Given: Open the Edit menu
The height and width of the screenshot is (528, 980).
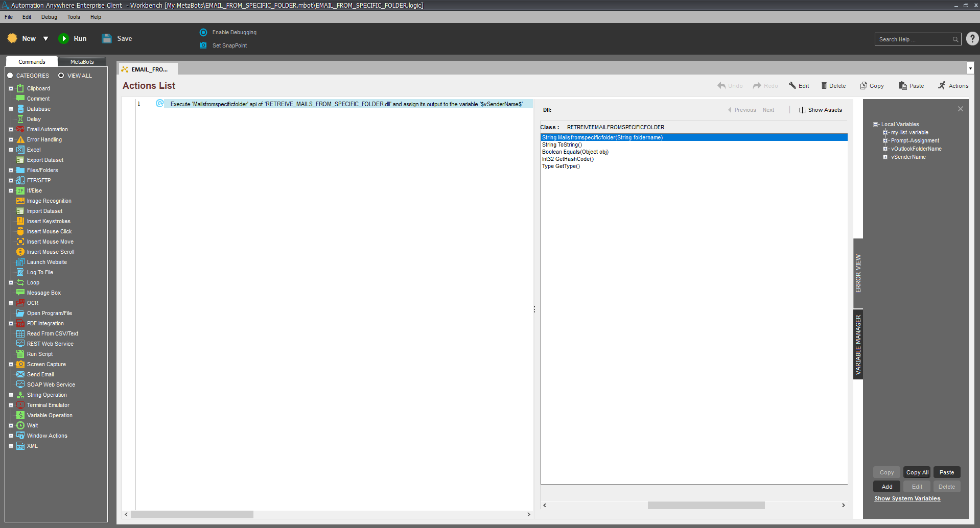Looking at the screenshot, I should (x=27, y=17).
